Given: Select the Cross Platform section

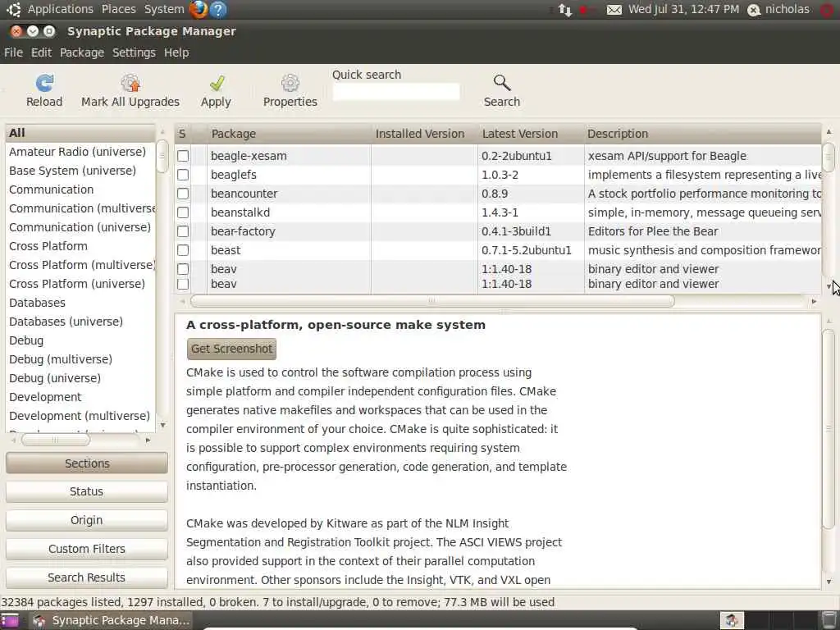Looking at the screenshot, I should point(80,246).
